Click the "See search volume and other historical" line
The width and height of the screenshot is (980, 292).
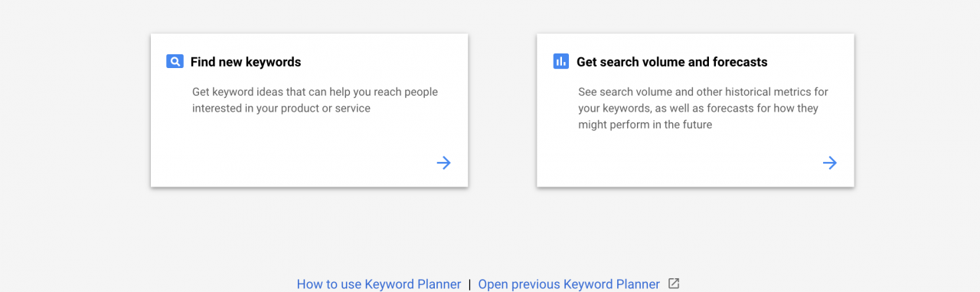tap(703, 92)
